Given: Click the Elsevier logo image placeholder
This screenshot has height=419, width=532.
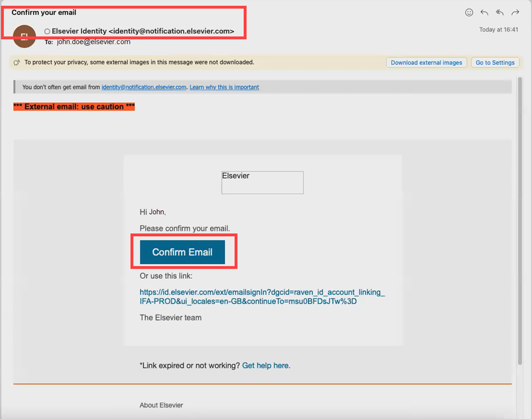Looking at the screenshot, I should click(262, 182).
